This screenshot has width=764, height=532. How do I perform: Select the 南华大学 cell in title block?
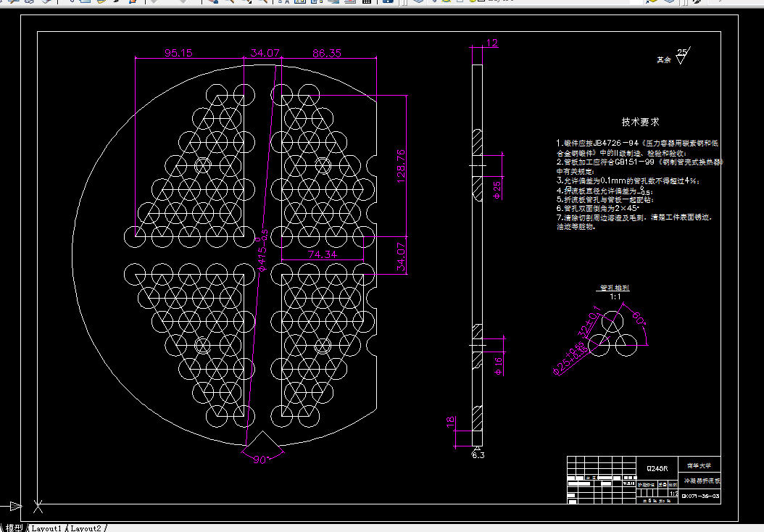point(699,466)
